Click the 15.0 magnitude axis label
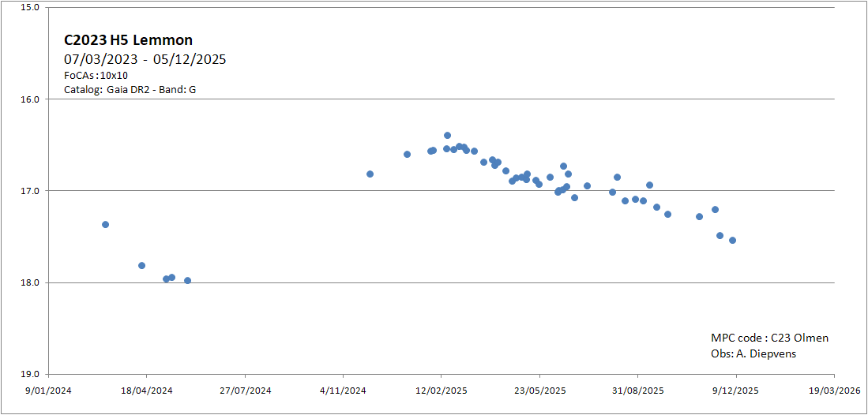This screenshot has height=415, width=868. point(29,8)
